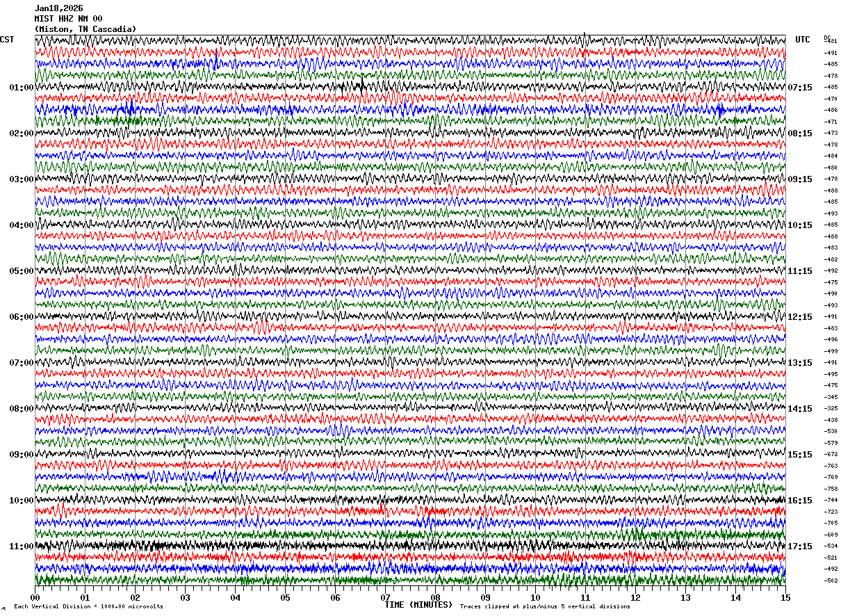Click the 07:15 UTC time label
The height and width of the screenshot is (616, 841).
[800, 88]
